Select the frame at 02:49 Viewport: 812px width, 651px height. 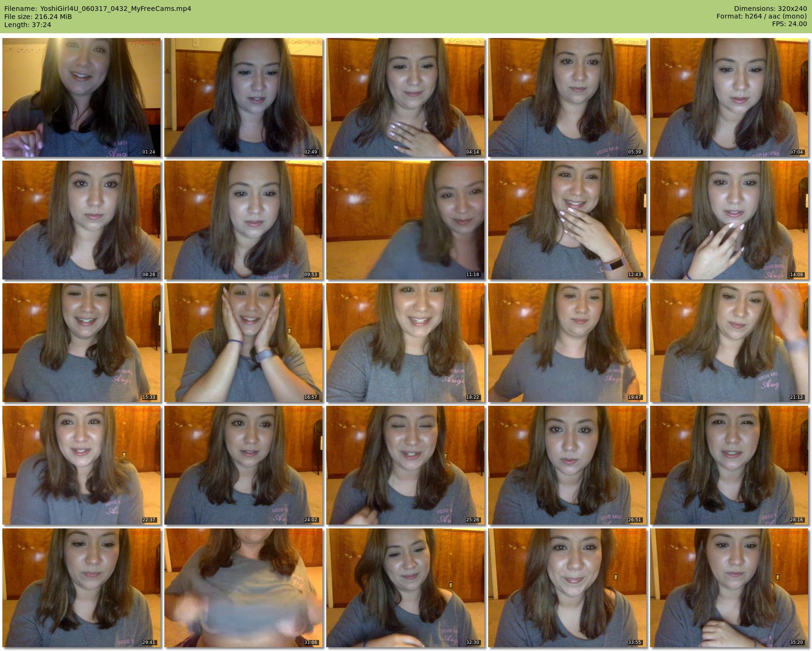click(243, 97)
